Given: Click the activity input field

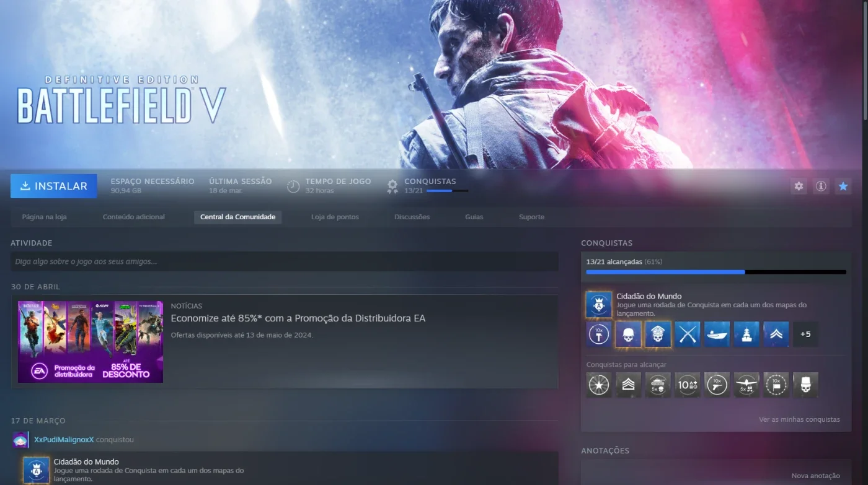Looking at the screenshot, I should (x=285, y=261).
